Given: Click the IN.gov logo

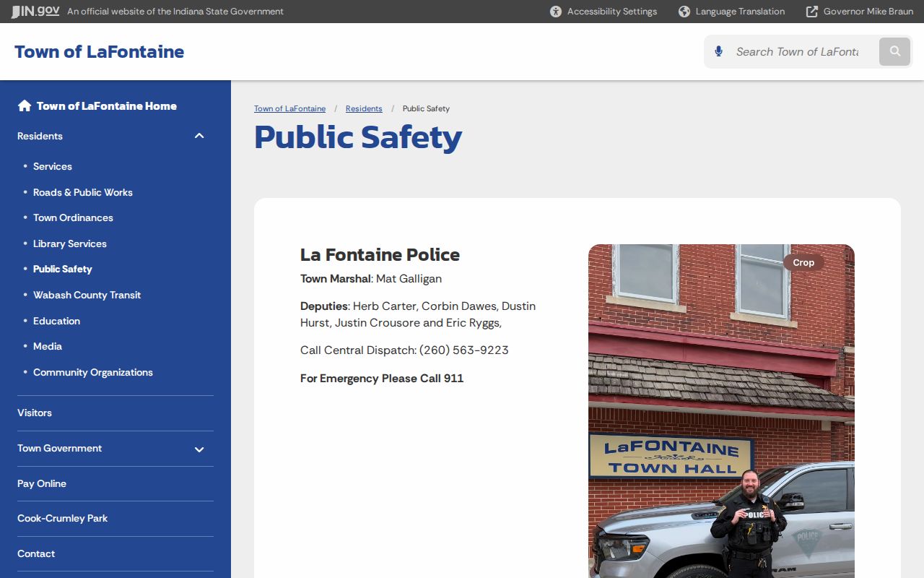Looking at the screenshot, I should pyautogui.click(x=35, y=11).
